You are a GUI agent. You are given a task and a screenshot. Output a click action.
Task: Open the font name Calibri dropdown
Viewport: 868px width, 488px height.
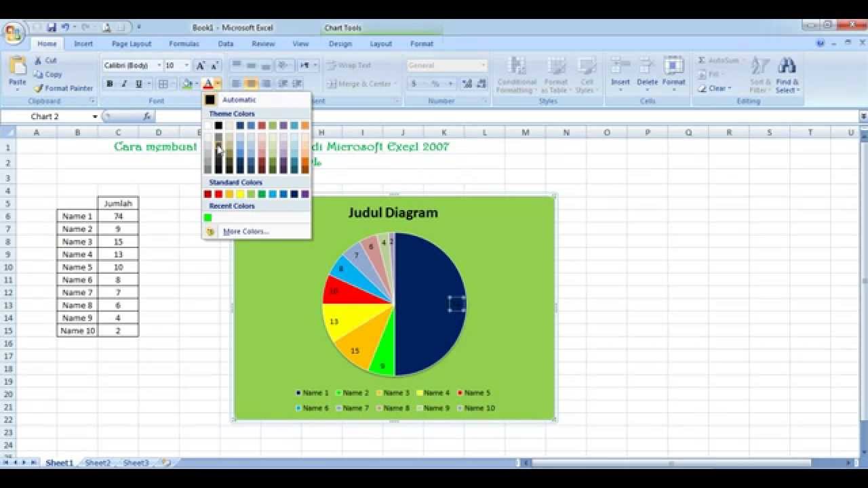click(159, 66)
